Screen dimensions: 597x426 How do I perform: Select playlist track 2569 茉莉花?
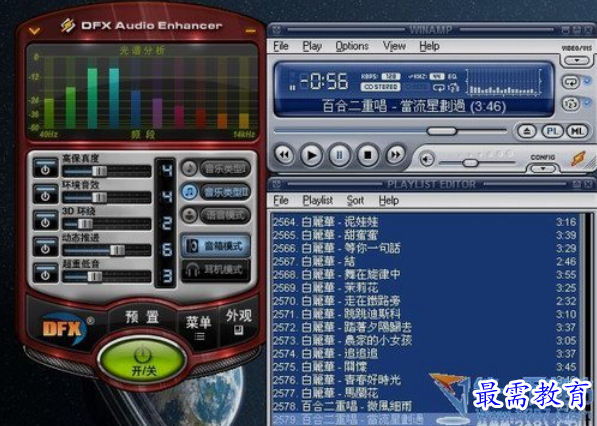[x=425, y=288]
